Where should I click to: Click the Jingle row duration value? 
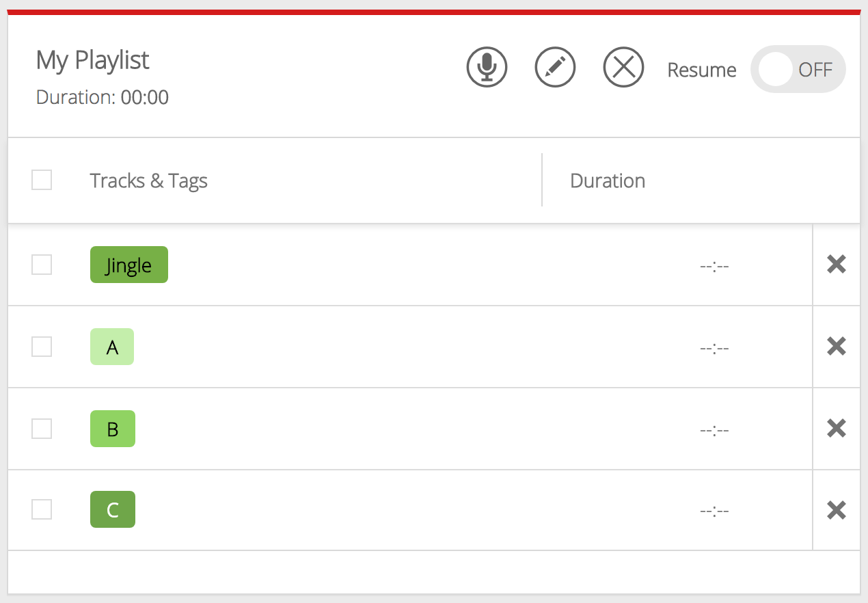(714, 265)
